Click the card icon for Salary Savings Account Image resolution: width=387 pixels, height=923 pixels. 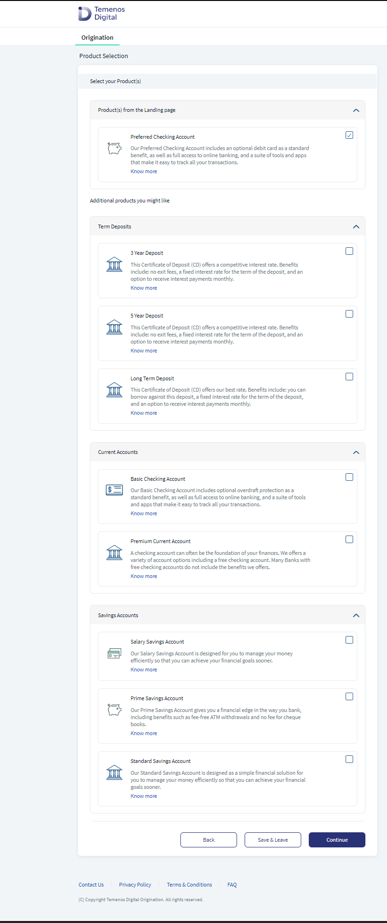pyautogui.click(x=114, y=653)
